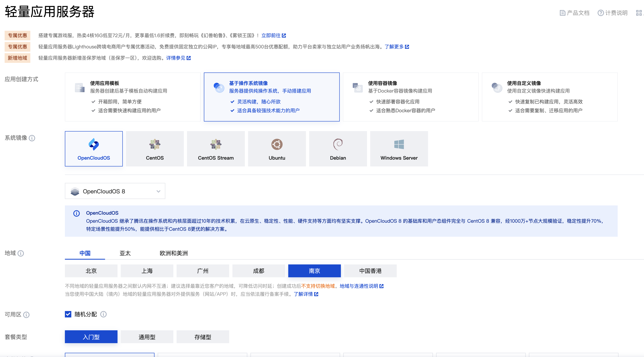The height and width of the screenshot is (357, 644).
Task: Select the OpenCloudOS image tile
Action: (94, 149)
